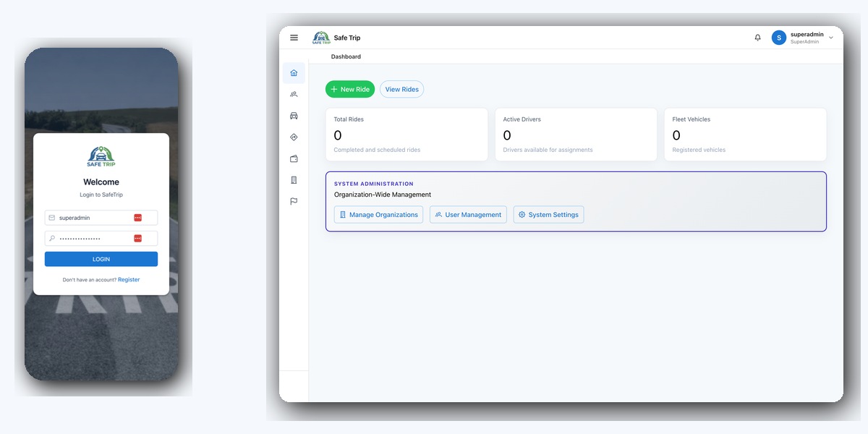Open Manage Organizations
Screen dimensions: 868x434
[x=378, y=215]
